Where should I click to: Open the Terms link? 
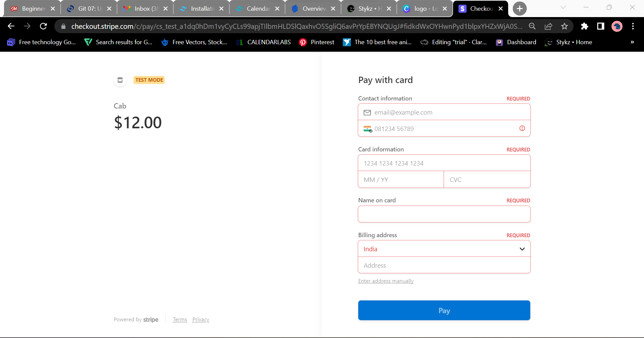[180, 320]
